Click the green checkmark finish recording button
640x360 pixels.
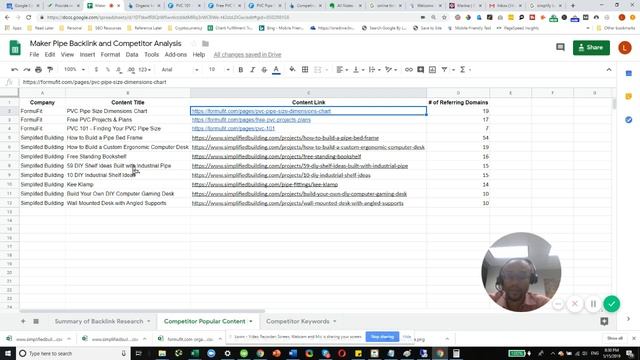611,304
